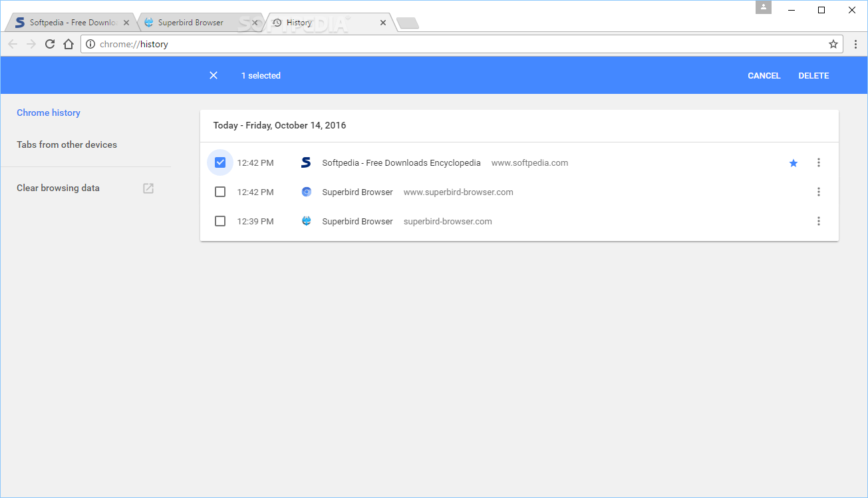Switch to the Superbird Browser tab
This screenshot has width=868, height=498.
[200, 23]
